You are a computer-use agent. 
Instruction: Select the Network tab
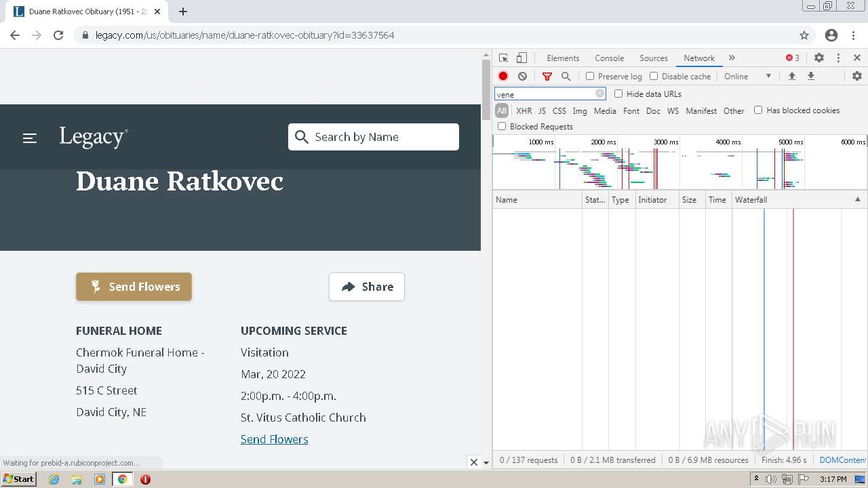tap(699, 58)
